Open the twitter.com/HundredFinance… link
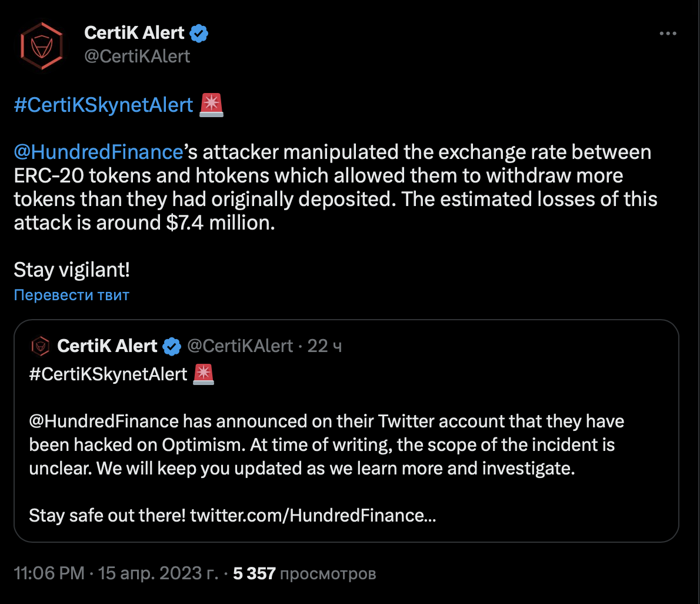 313,516
